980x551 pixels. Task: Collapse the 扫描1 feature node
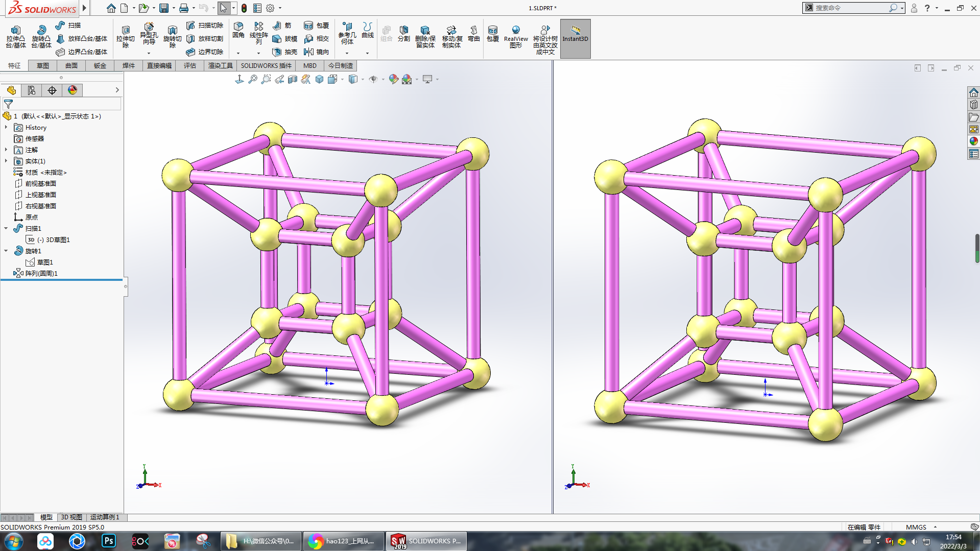tap(6, 228)
